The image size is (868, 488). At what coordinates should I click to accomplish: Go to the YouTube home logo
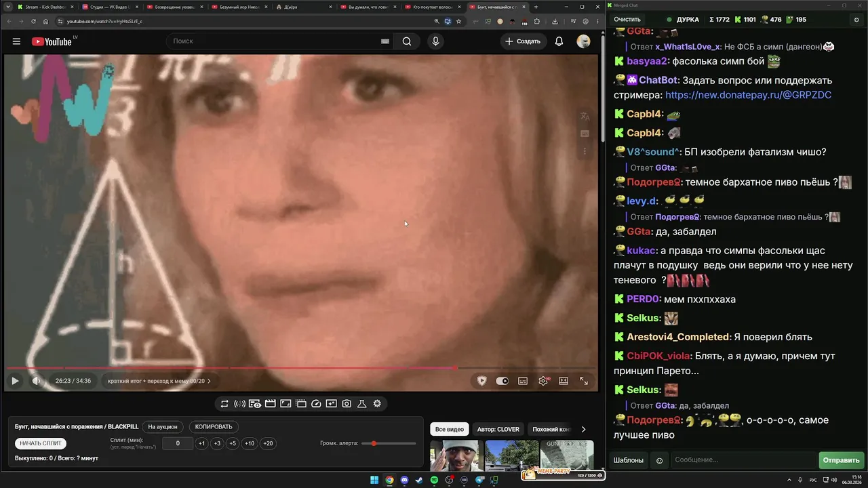(x=52, y=41)
